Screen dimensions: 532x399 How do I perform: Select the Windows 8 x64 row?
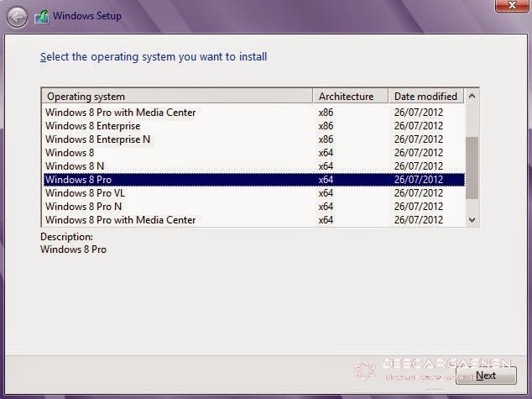[x=253, y=153]
